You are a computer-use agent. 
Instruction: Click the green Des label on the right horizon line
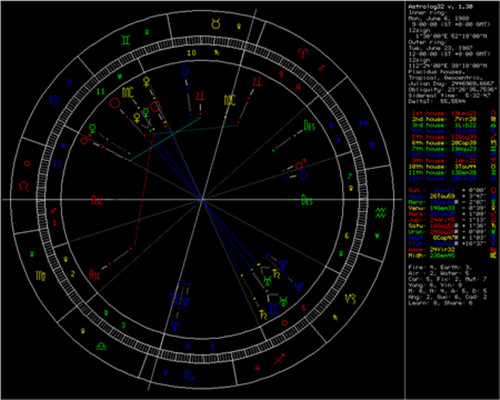pos(307,201)
